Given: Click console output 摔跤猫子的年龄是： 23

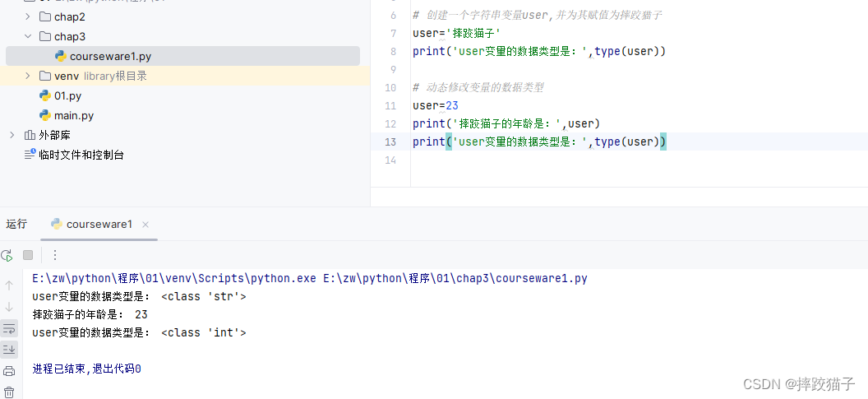Looking at the screenshot, I should pos(90,314).
